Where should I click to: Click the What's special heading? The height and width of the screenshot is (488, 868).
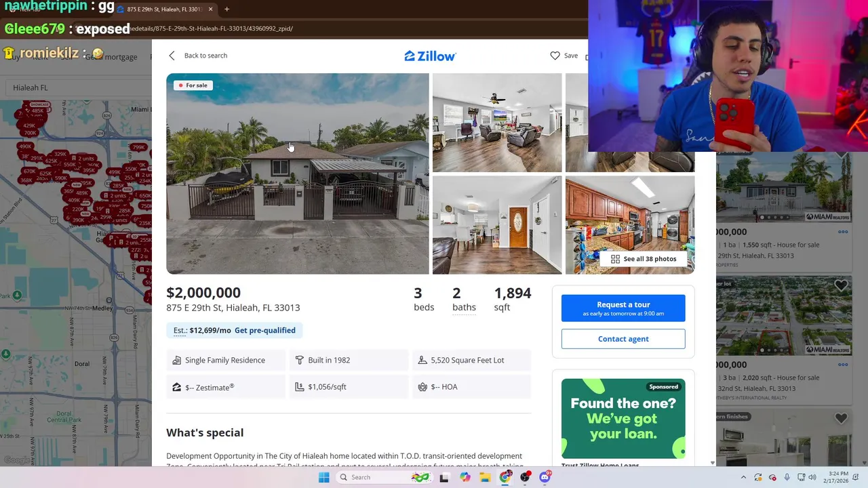coord(205,432)
